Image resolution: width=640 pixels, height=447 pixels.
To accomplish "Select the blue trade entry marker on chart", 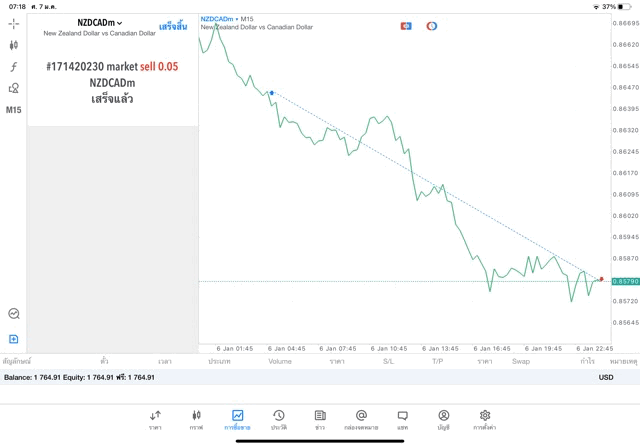I will tap(271, 93).
